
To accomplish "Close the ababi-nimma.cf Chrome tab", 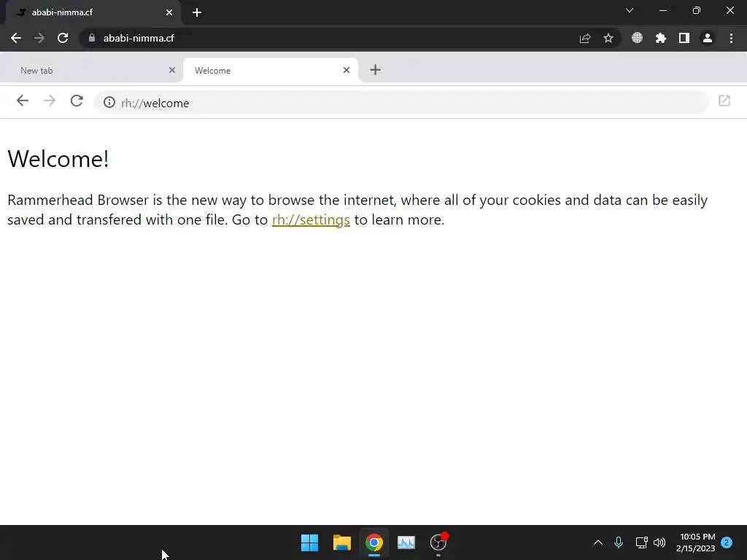I will 169,12.
